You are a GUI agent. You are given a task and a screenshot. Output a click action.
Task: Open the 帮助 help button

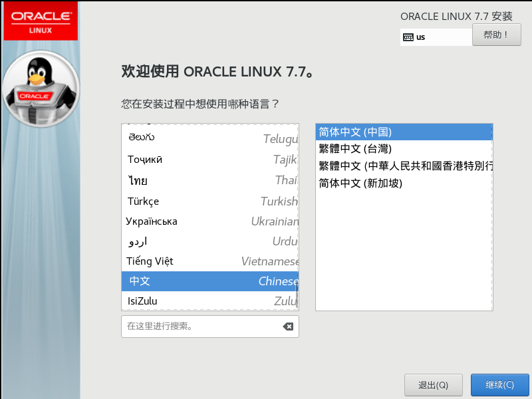tap(496, 35)
